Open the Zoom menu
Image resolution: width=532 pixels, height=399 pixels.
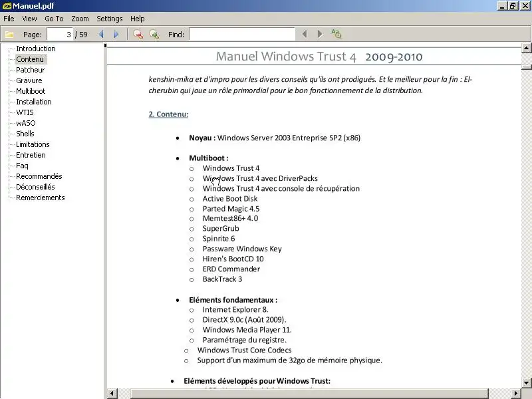point(80,19)
